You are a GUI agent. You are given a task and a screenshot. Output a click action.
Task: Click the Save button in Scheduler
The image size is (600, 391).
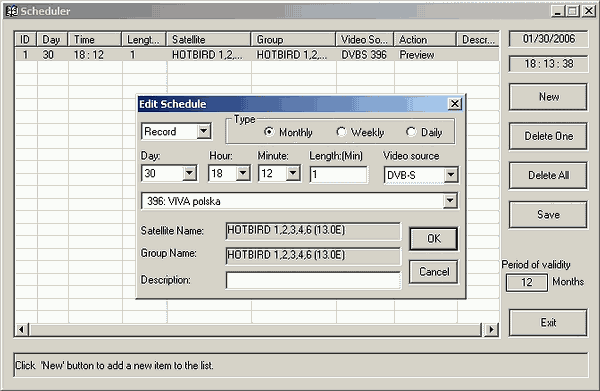coord(548,215)
